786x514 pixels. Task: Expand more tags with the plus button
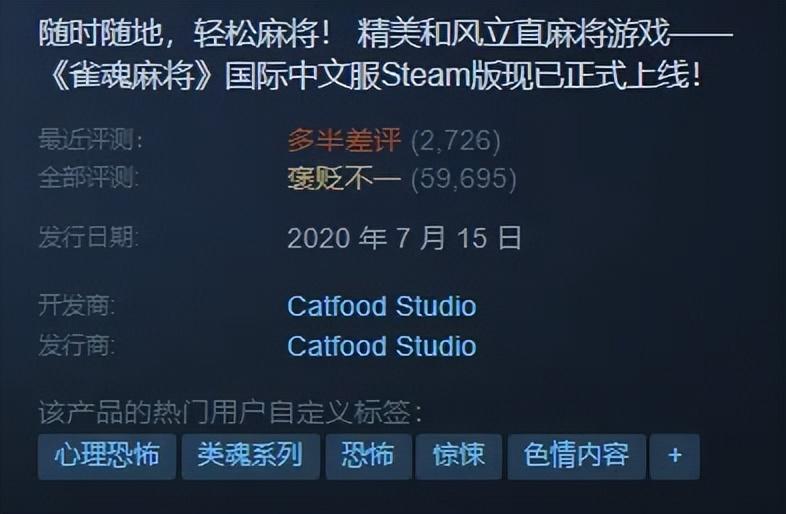click(x=675, y=456)
